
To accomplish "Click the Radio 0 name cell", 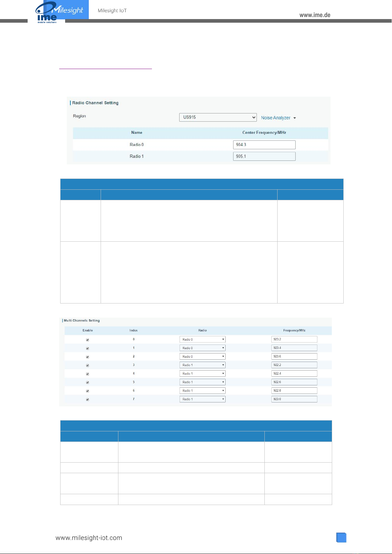I will [x=137, y=145].
